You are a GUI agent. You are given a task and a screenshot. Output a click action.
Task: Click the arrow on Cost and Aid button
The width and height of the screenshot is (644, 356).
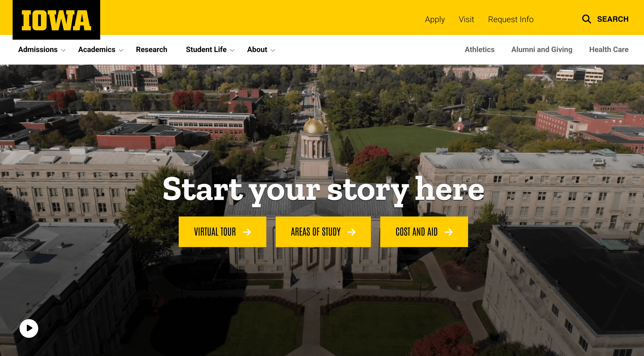coord(449,232)
